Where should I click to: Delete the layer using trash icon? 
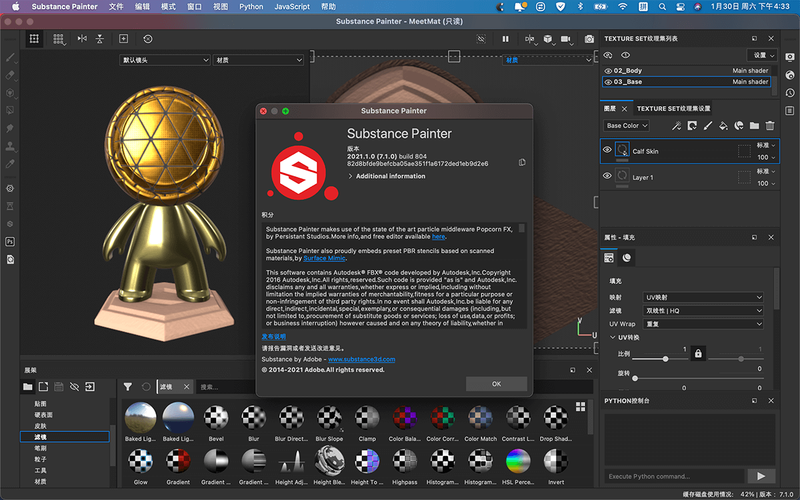pyautogui.click(x=770, y=126)
